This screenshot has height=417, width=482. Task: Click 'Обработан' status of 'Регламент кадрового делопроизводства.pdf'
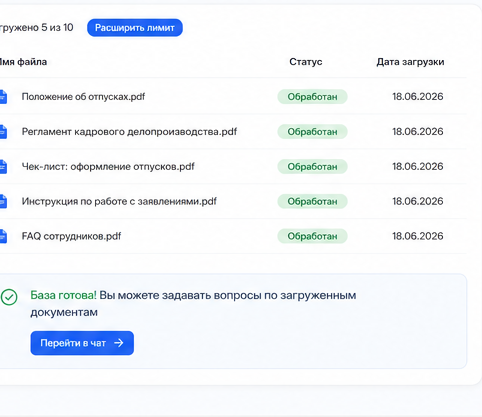(312, 132)
